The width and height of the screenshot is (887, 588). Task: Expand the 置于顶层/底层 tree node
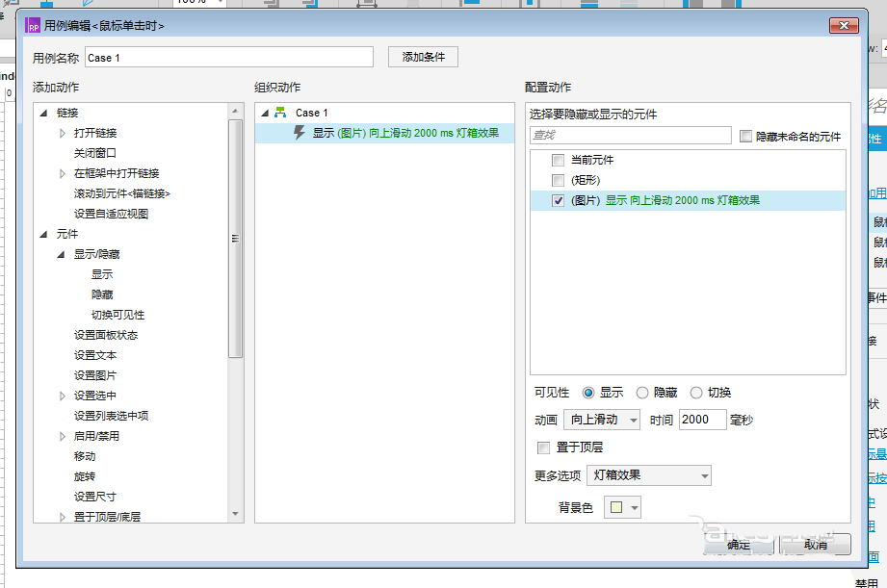pyautogui.click(x=63, y=517)
